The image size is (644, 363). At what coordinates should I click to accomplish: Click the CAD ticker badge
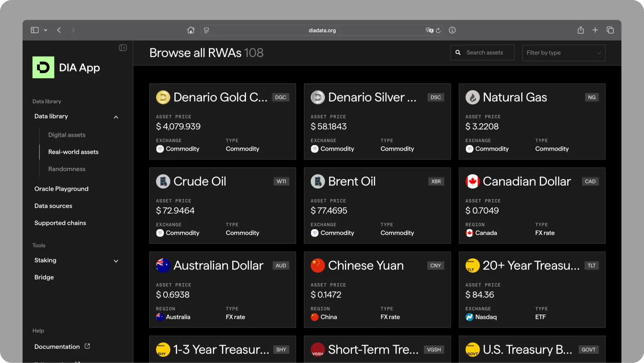(590, 182)
